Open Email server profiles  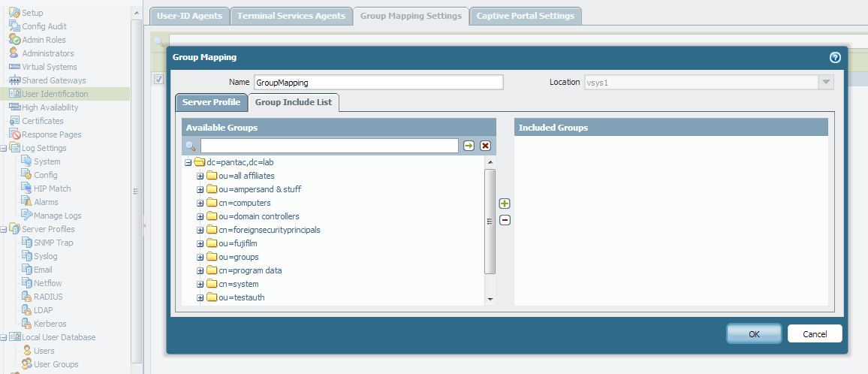coord(44,270)
